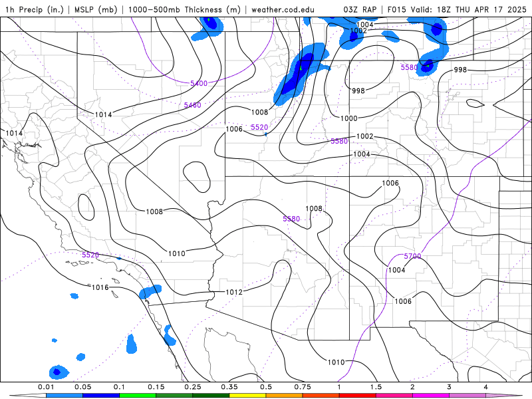Click the 'F015 Valid: 18Z THU APR 17 2025' text
The image size is (532, 399).
457,9
